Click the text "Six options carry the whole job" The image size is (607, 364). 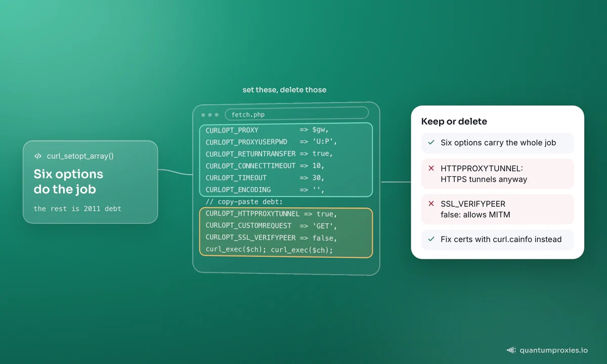[498, 143]
